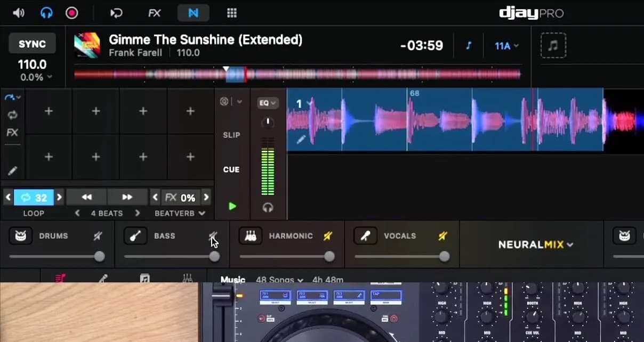
Task: Double loop length with right arrow
Action: coord(59,198)
